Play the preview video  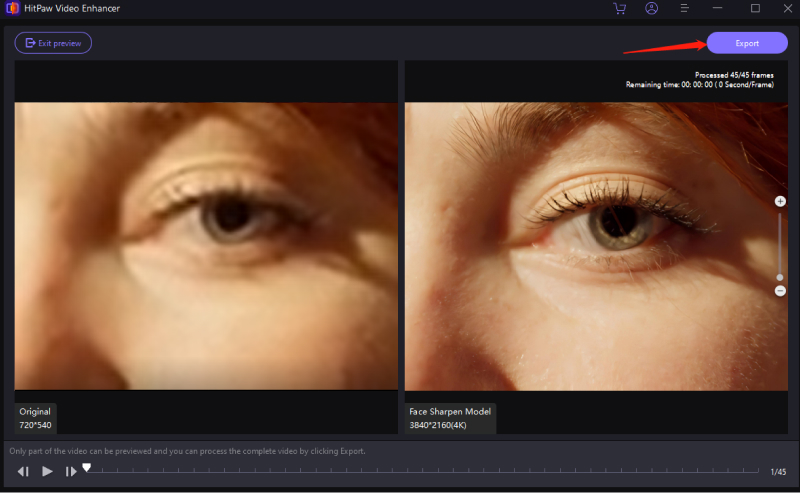[x=47, y=471]
